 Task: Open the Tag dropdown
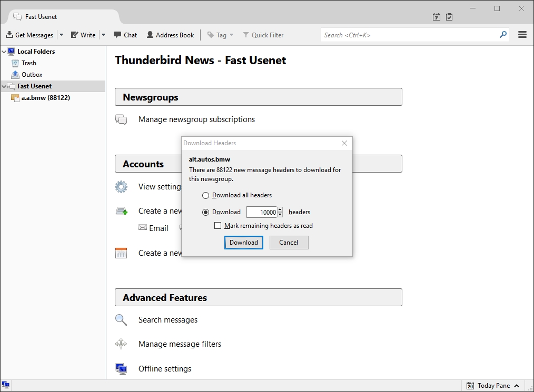point(220,35)
